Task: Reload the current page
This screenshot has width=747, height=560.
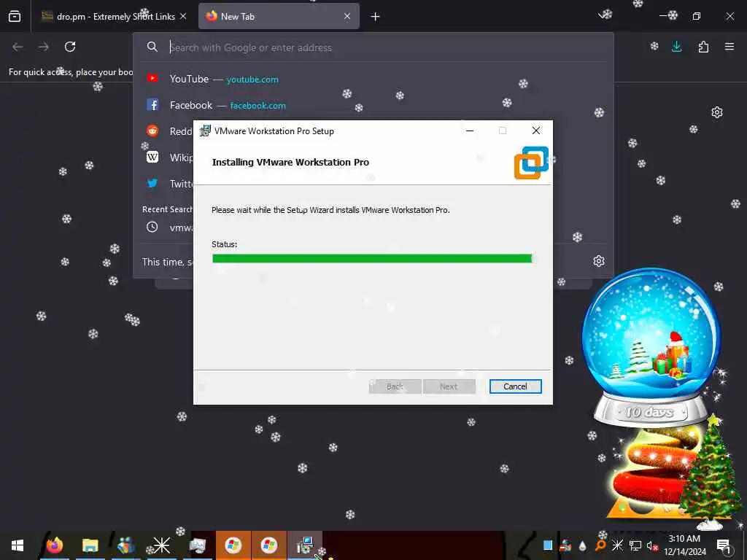Action: pos(70,47)
